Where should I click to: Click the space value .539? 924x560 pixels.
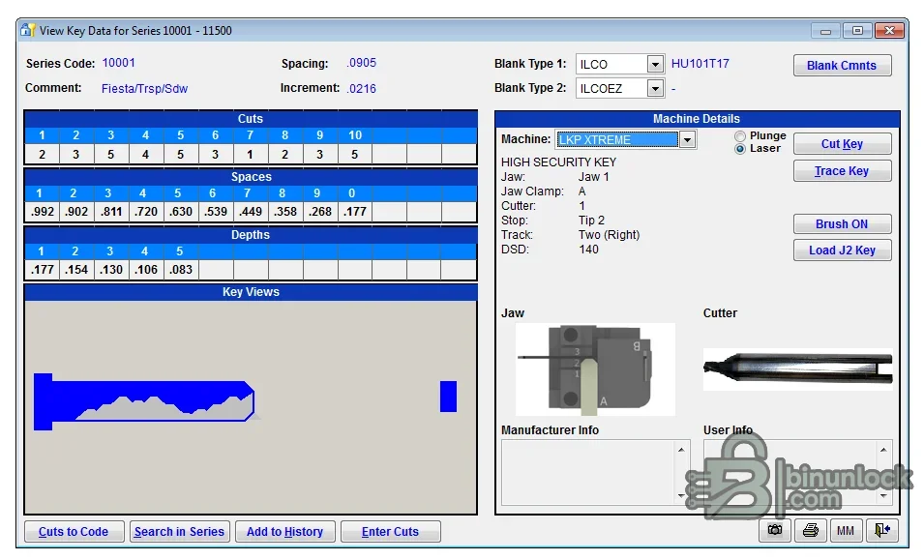point(215,212)
